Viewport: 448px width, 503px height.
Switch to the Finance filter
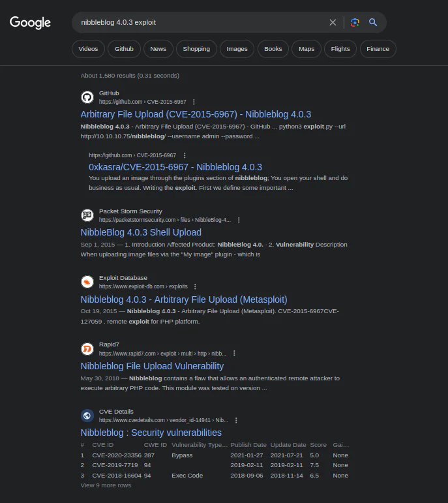[378, 49]
